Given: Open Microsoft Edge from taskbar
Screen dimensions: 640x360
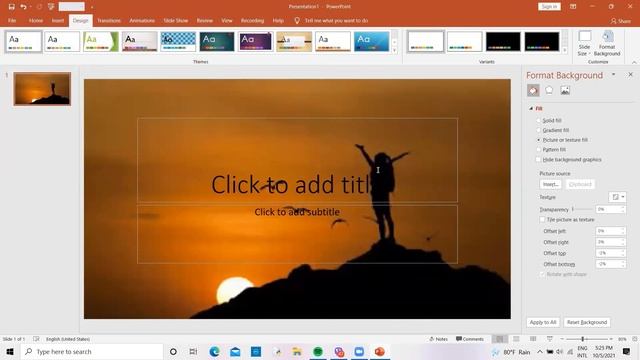Looking at the screenshot, I should click(214, 351).
